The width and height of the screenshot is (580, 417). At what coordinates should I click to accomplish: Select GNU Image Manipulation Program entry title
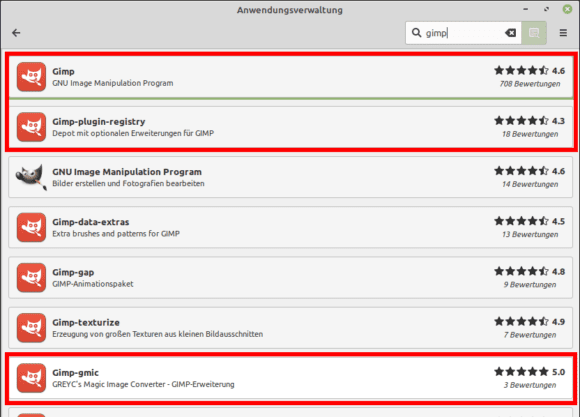click(127, 172)
